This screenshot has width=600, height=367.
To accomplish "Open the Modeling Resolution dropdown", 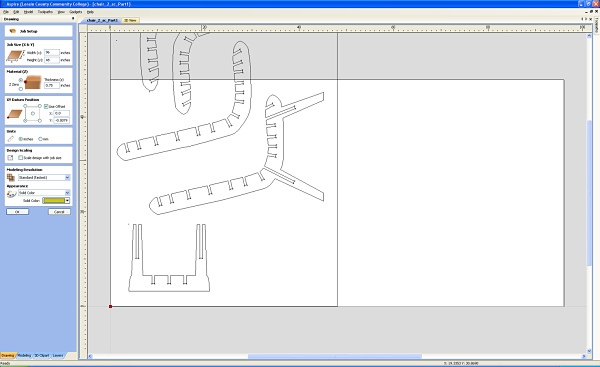I will coord(67,178).
